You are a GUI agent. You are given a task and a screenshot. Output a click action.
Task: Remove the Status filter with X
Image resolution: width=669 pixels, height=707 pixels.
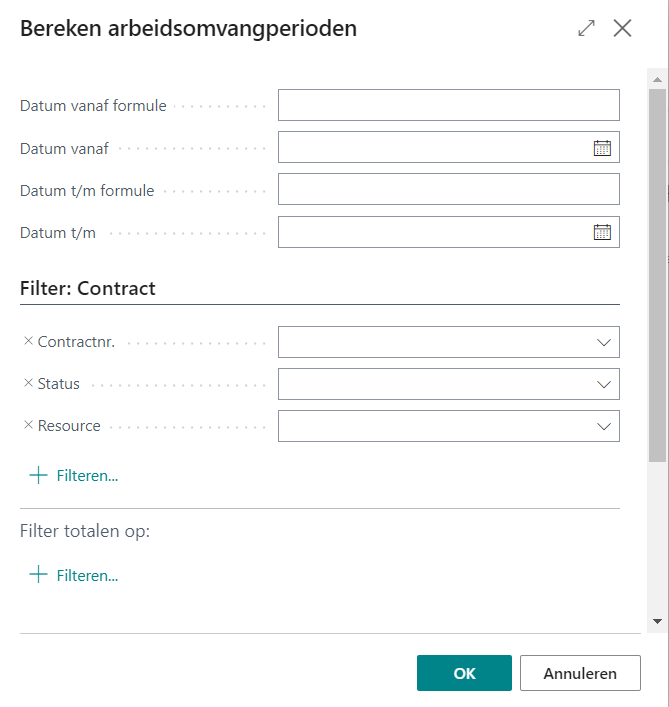point(28,384)
